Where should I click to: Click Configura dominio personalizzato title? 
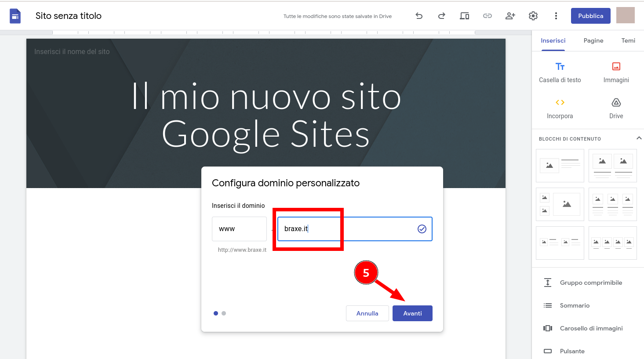point(286,183)
